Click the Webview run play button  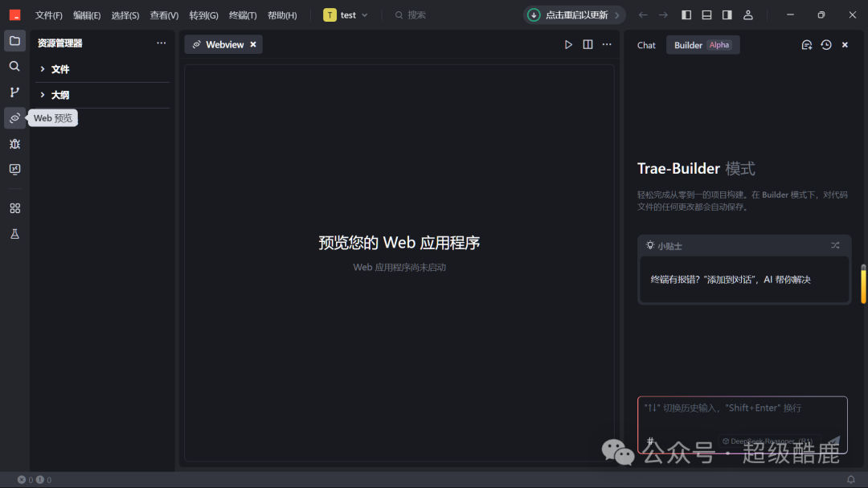pos(568,44)
